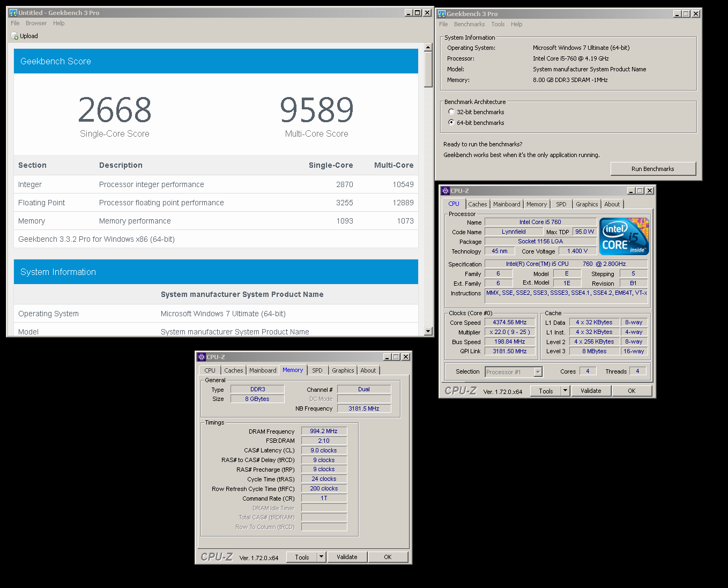Screen dimensions: 728x588
Task: Click scrollbar down arrow in Geekbench results
Action: (428, 331)
